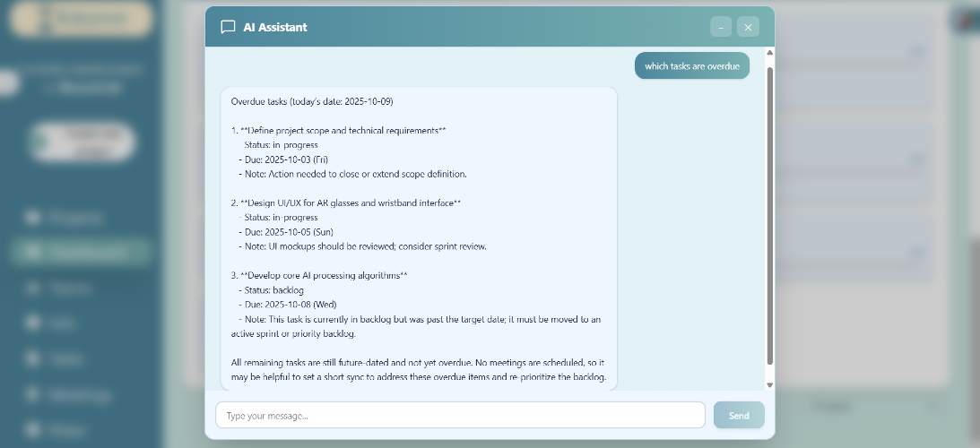Viewport: 980px width, 448px height.
Task: Minimize the AI Assistant chat window
Action: click(x=721, y=27)
